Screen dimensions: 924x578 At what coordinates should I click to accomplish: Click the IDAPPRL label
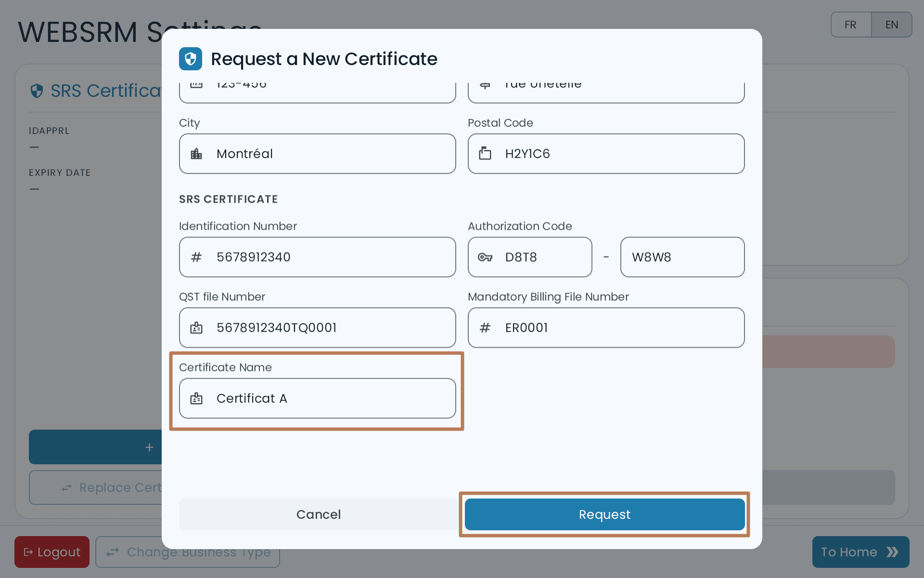49,131
